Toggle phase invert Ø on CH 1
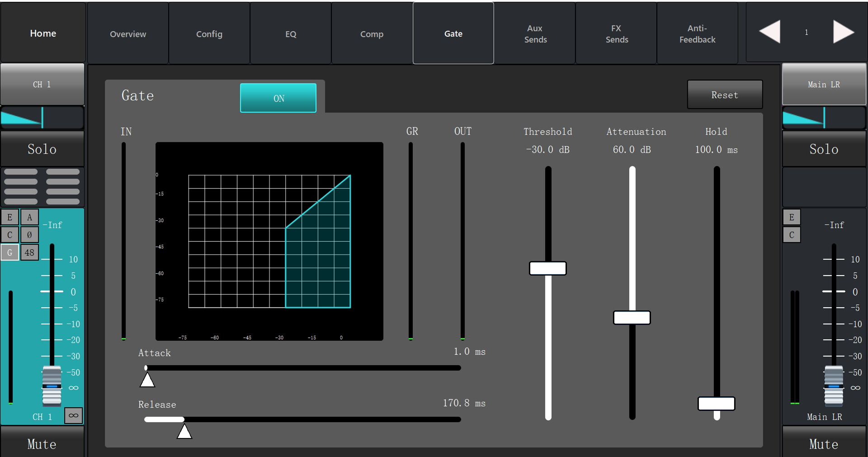This screenshot has height=457, width=868. [29, 234]
